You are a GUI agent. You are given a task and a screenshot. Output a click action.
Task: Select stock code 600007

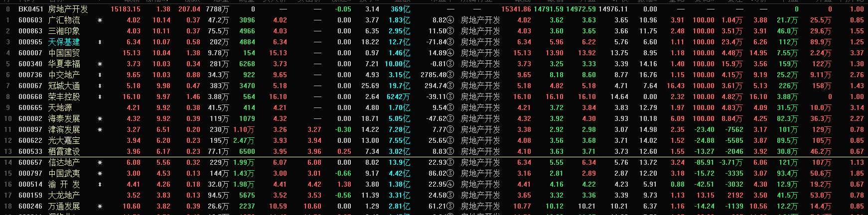[x=30, y=53]
